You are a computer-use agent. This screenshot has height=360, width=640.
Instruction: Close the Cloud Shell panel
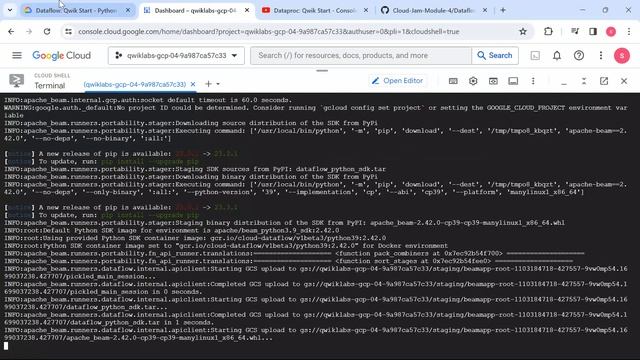624,81
